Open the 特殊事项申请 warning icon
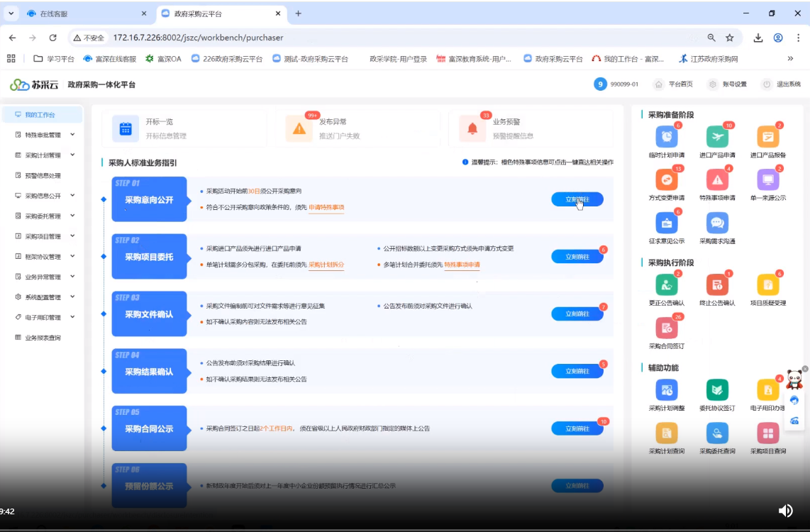The height and width of the screenshot is (532, 810). pos(717,179)
